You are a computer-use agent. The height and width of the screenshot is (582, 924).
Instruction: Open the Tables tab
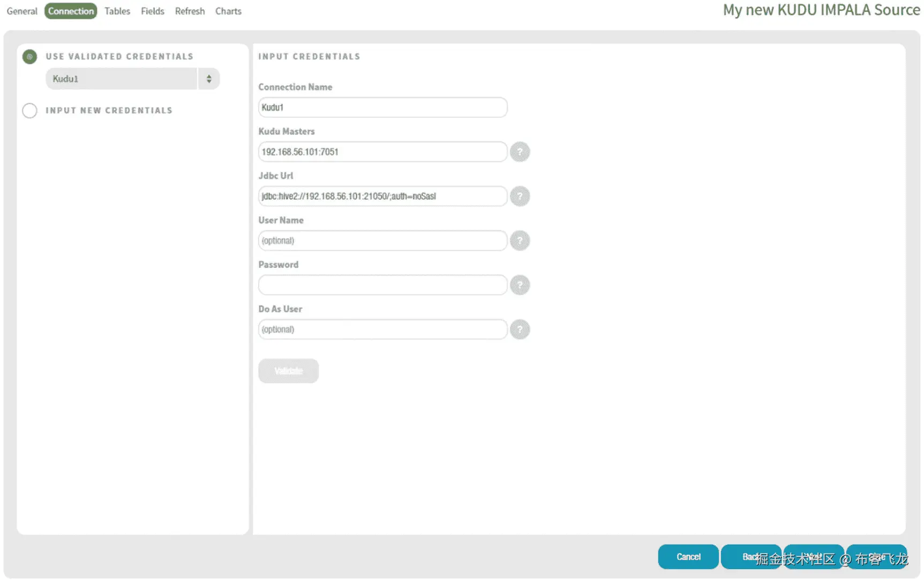click(x=117, y=11)
